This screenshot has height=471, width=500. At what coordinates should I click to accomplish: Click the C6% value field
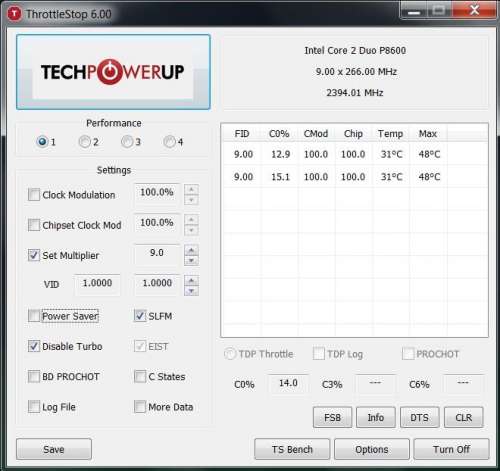tap(463, 383)
